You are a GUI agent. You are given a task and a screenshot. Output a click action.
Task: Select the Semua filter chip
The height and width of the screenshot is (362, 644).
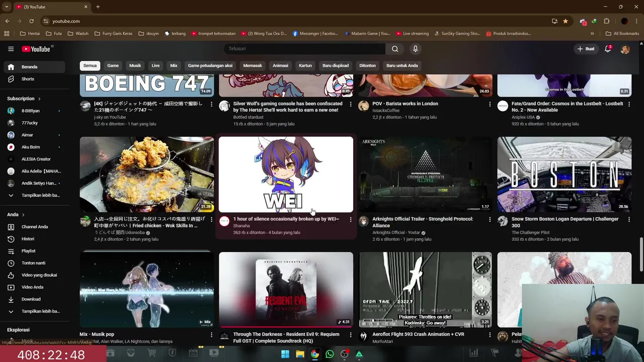point(90,65)
